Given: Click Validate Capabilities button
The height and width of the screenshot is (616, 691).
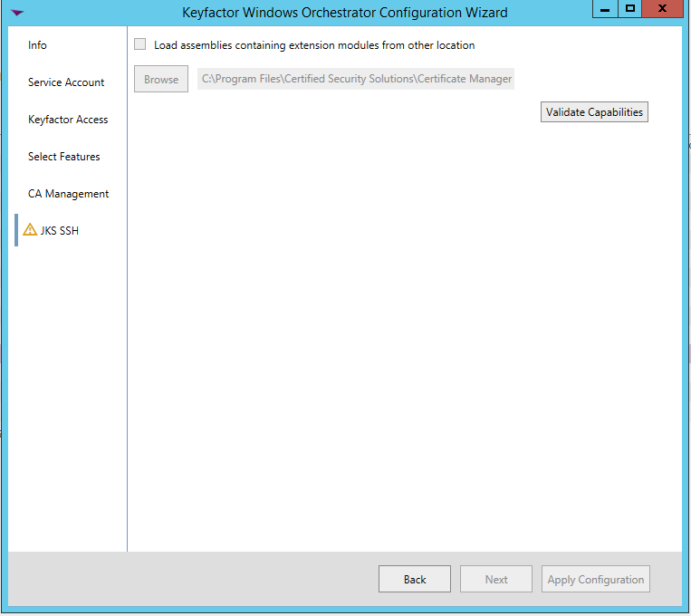Looking at the screenshot, I should (594, 112).
